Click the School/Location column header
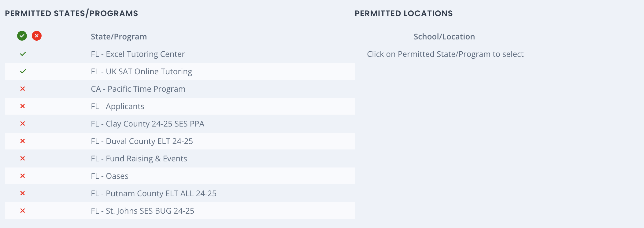Screen dimensions: 644x228 point(444,37)
